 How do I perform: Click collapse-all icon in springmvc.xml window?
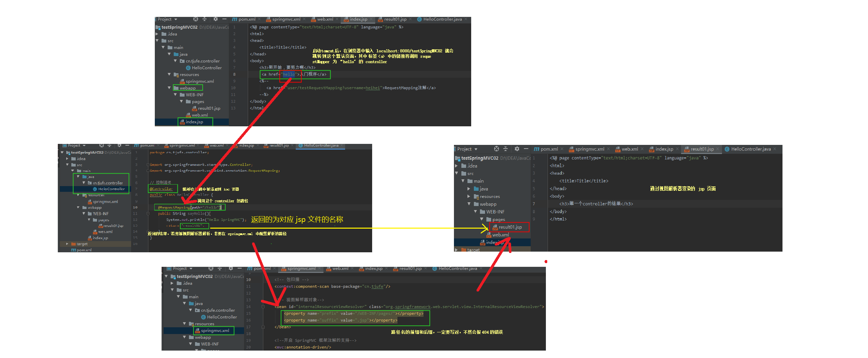pos(220,268)
